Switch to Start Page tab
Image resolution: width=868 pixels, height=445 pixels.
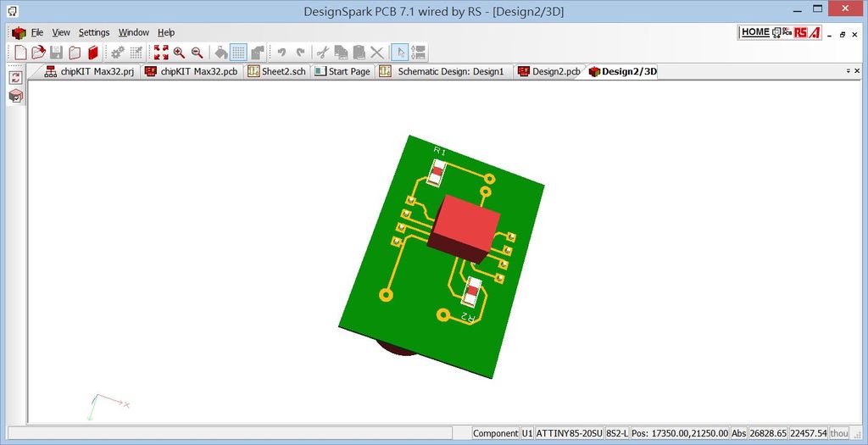(x=343, y=71)
